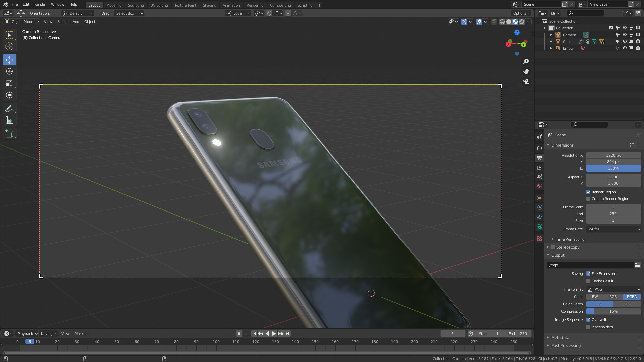Switch to the Output Properties tab icon

coord(539,158)
